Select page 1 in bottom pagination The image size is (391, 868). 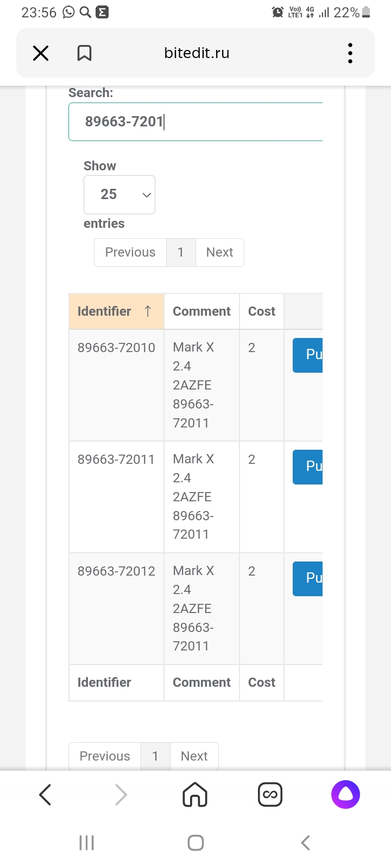tap(155, 756)
